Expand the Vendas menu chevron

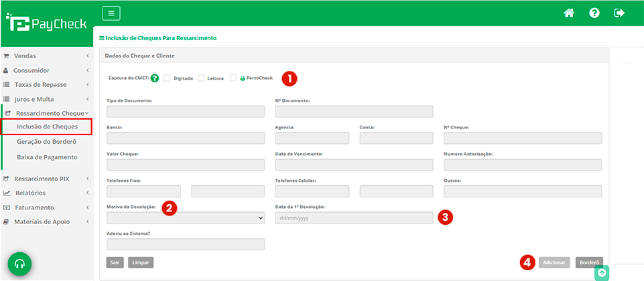(x=88, y=56)
